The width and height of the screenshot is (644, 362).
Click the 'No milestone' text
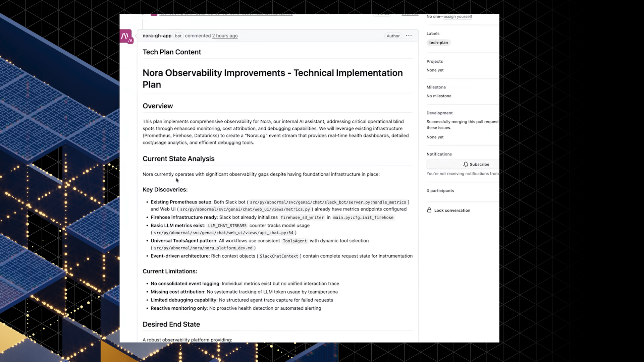click(x=439, y=96)
